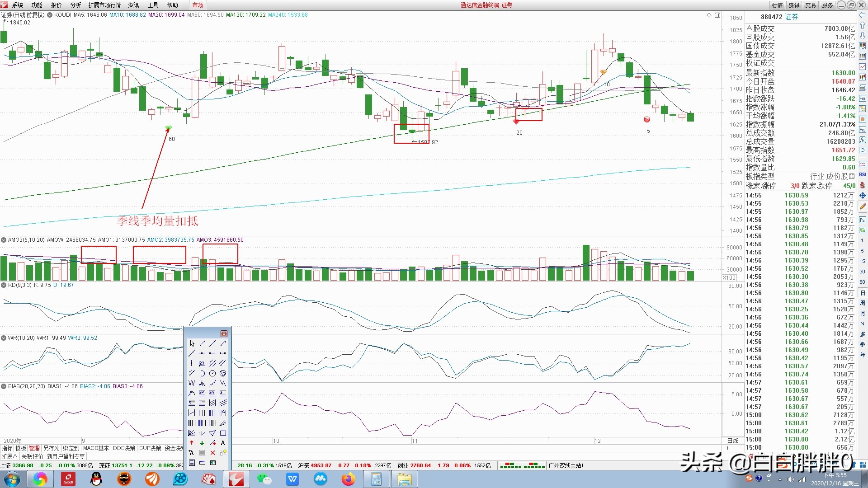Viewport: 868px width, 488px height.
Task: Pick the arrow line drawing tool
Action: point(223,343)
